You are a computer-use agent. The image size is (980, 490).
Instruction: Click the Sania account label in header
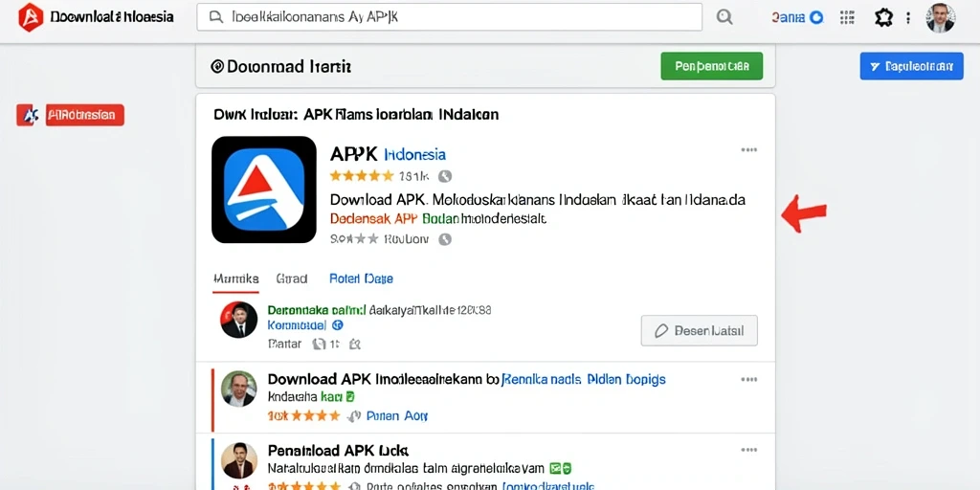pyautogui.click(x=789, y=17)
